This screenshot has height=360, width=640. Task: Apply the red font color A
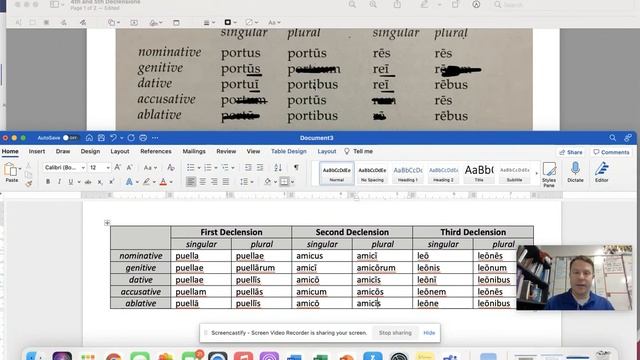[x=163, y=182]
